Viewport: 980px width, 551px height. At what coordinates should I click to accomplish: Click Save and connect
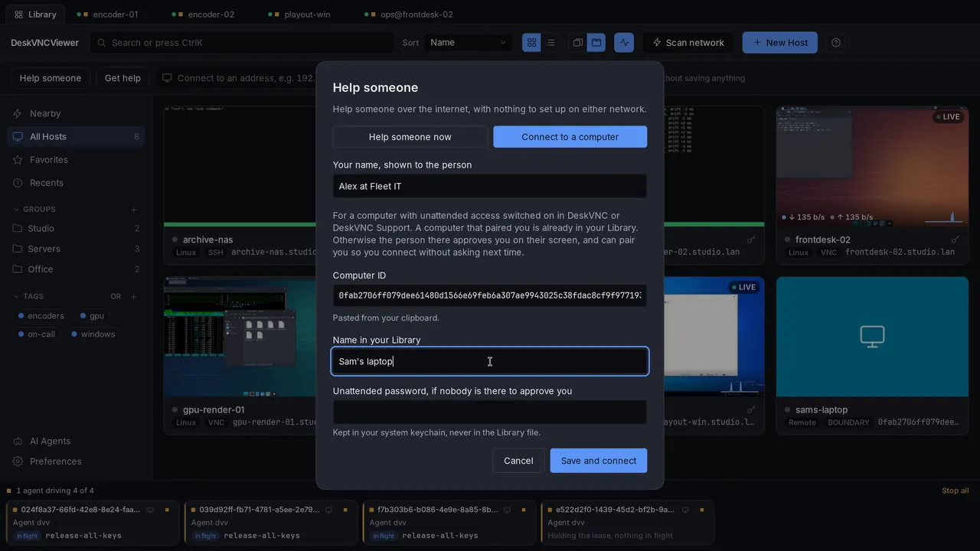[599, 461]
